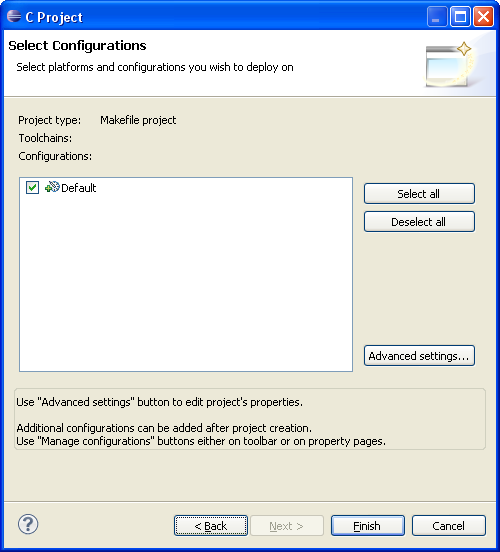Cancel the C Project wizard
Viewport: 500px width, 552px height.
[449, 526]
